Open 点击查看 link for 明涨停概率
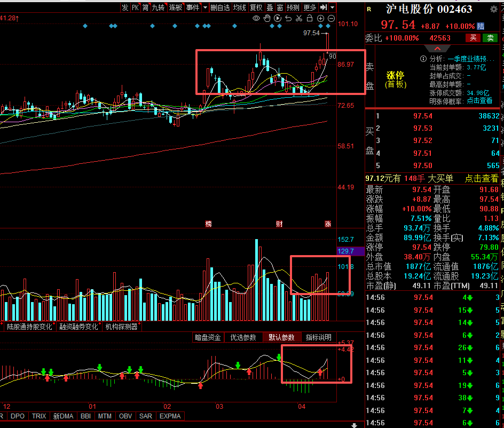The width and height of the screenshot is (504, 428). click(479, 100)
